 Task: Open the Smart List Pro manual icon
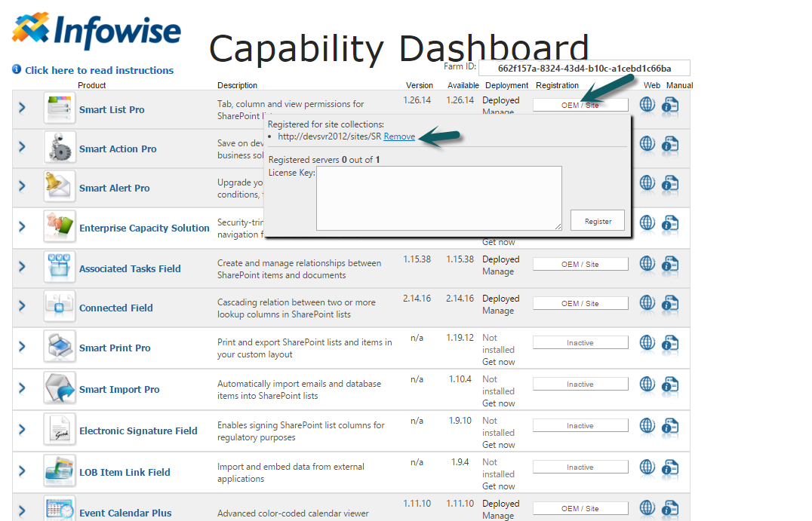(x=670, y=105)
